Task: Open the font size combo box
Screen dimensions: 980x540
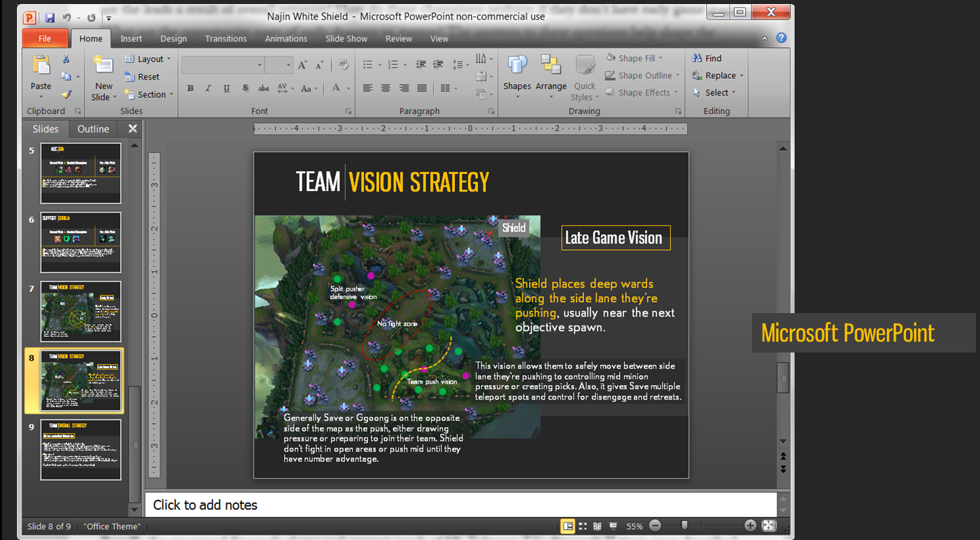Action: click(x=278, y=65)
